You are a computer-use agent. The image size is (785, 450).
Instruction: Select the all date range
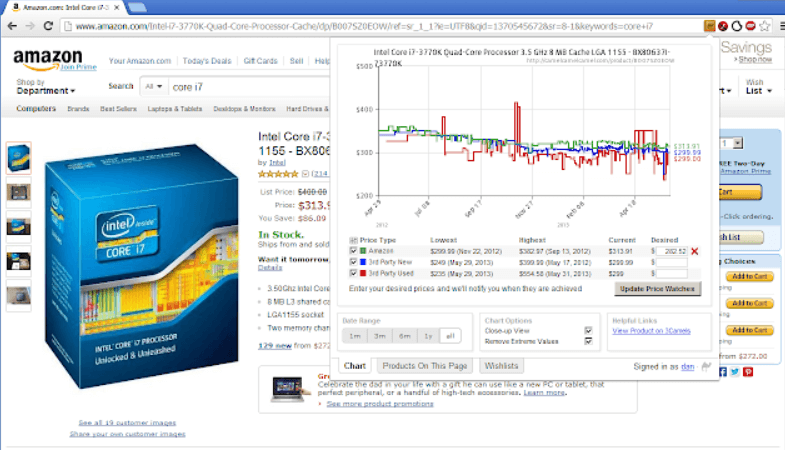click(x=450, y=336)
